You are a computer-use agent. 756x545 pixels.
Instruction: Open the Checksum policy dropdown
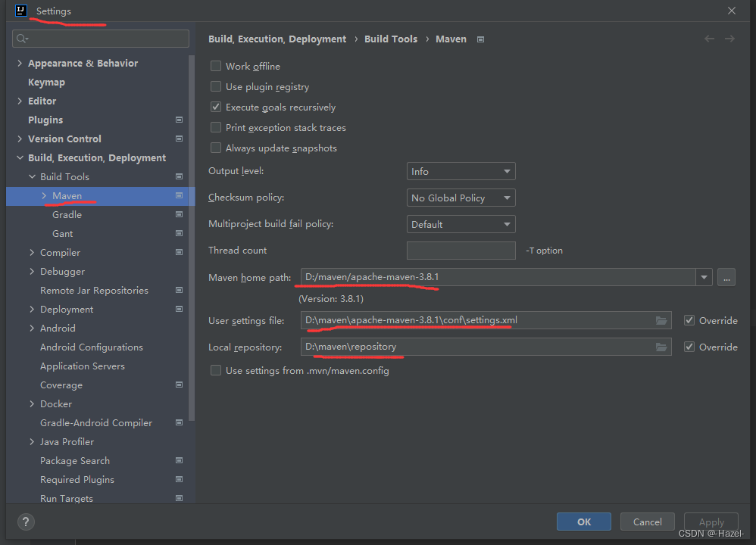pos(461,197)
